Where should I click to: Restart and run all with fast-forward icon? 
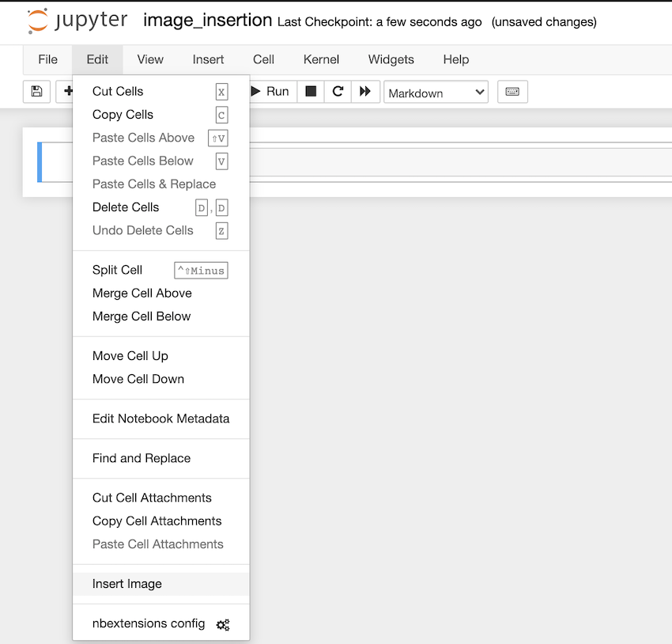point(365,91)
